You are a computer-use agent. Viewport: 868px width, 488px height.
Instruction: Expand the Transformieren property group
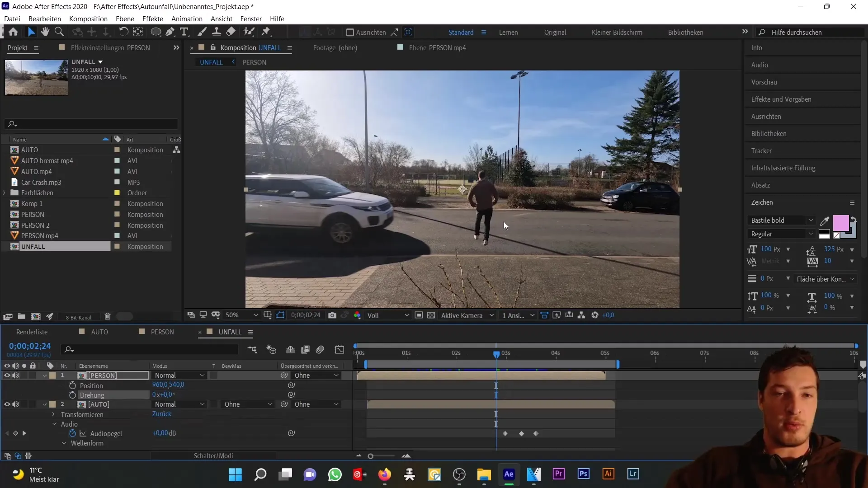[54, 414]
